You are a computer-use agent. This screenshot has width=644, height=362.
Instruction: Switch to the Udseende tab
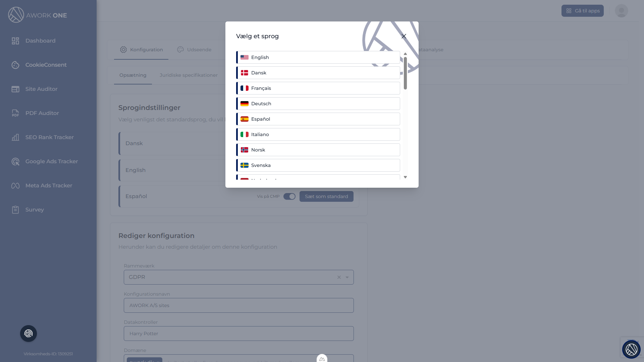[x=194, y=50]
